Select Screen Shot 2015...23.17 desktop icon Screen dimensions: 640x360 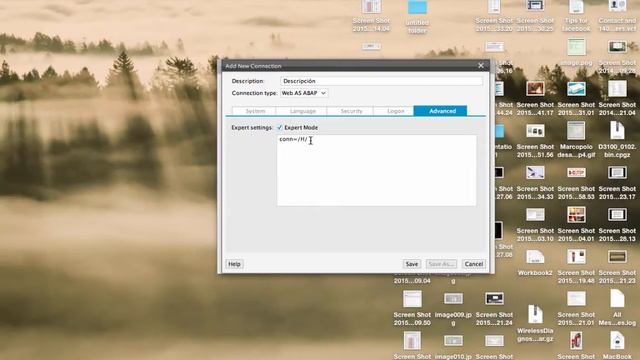point(617,173)
